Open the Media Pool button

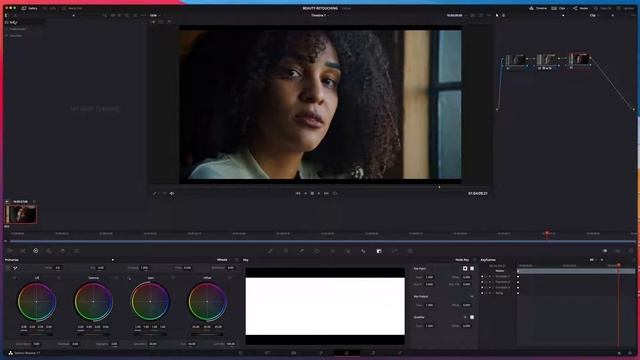coord(72,8)
